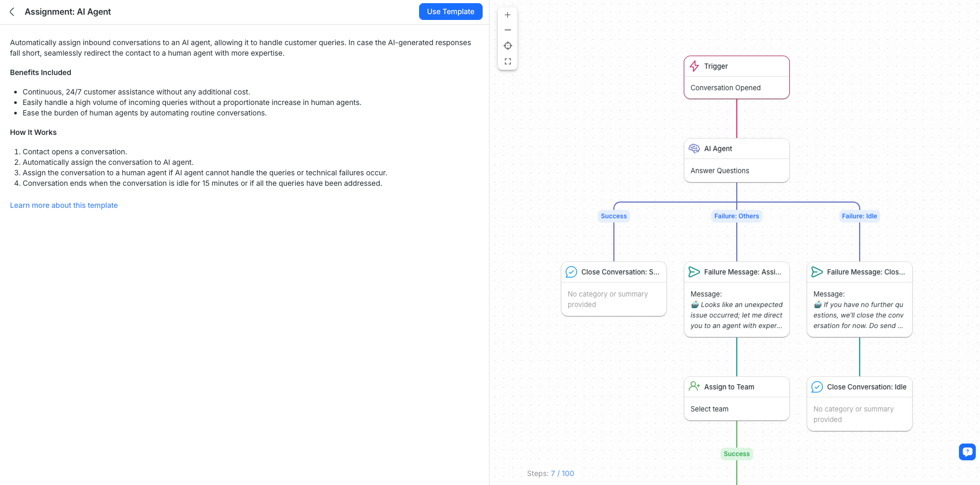Open the Learn more about this template link

[64, 205]
